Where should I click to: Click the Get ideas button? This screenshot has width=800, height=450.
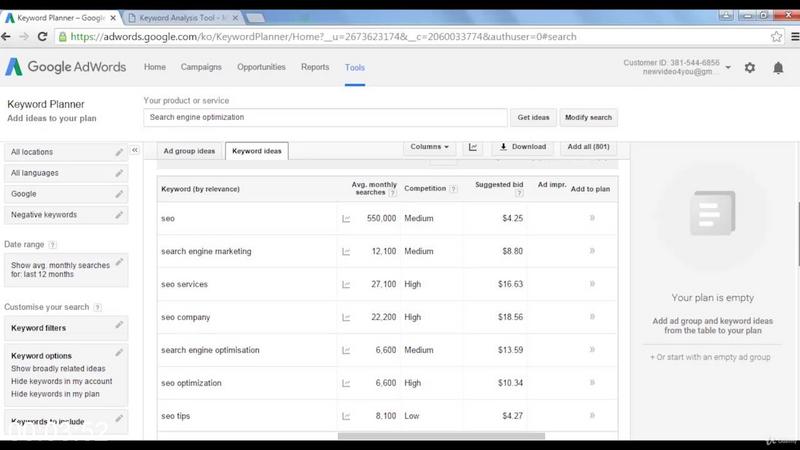533,117
